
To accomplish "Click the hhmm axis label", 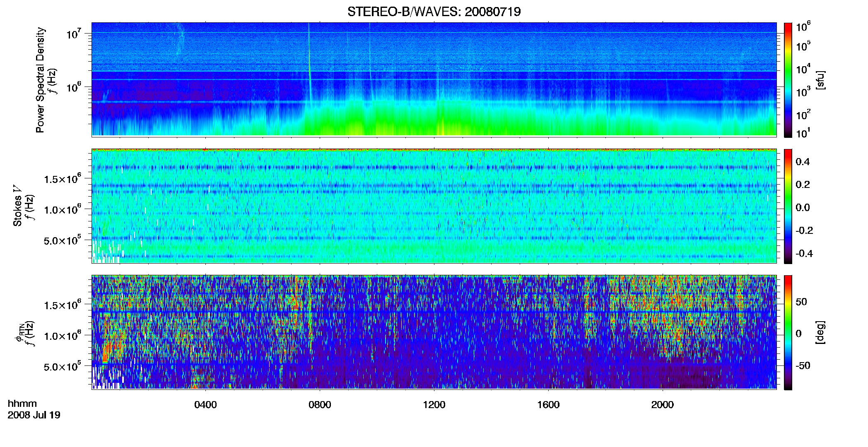I will [22, 404].
